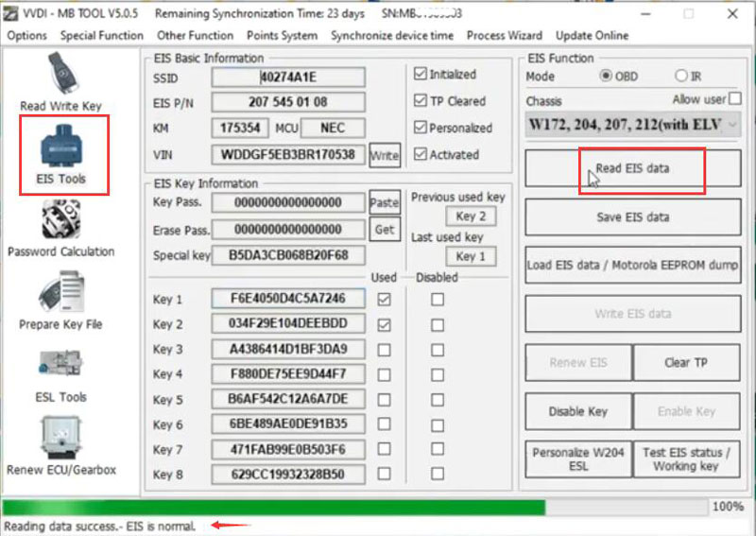Click Synchronize device time menu
Image resolution: width=756 pixels, height=536 pixels.
(392, 36)
